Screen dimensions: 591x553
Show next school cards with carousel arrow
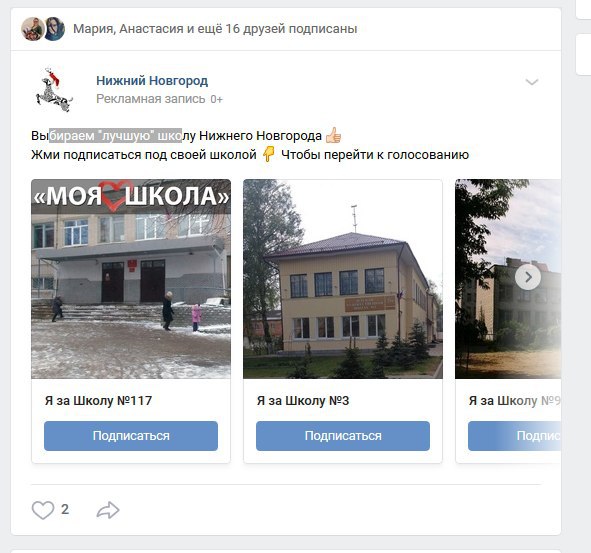point(528,277)
